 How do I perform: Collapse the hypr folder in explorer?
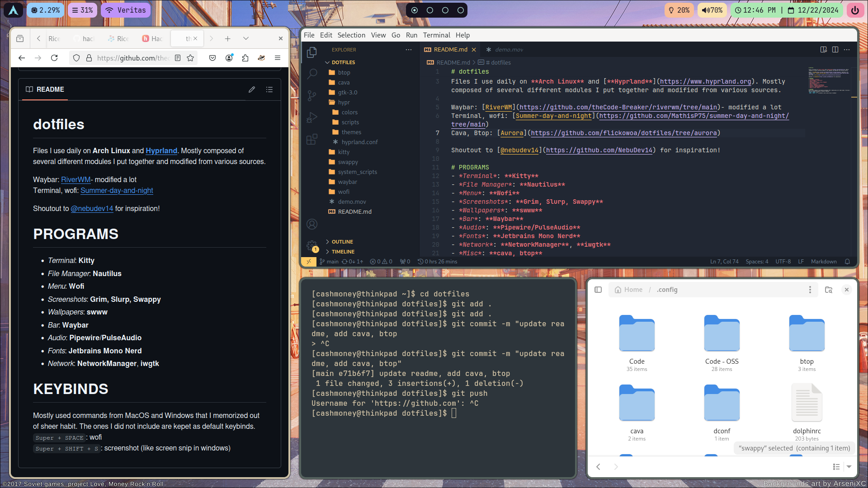tap(344, 103)
